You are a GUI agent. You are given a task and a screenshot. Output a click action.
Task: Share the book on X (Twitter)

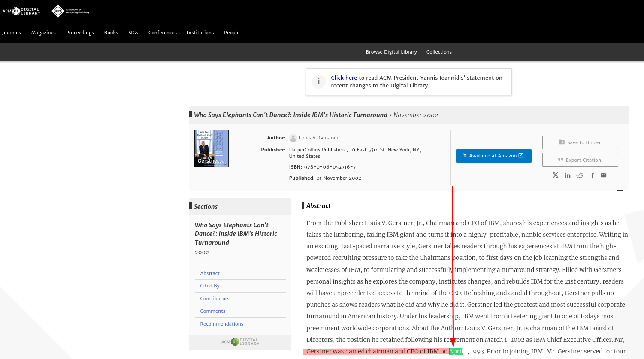coord(556,175)
